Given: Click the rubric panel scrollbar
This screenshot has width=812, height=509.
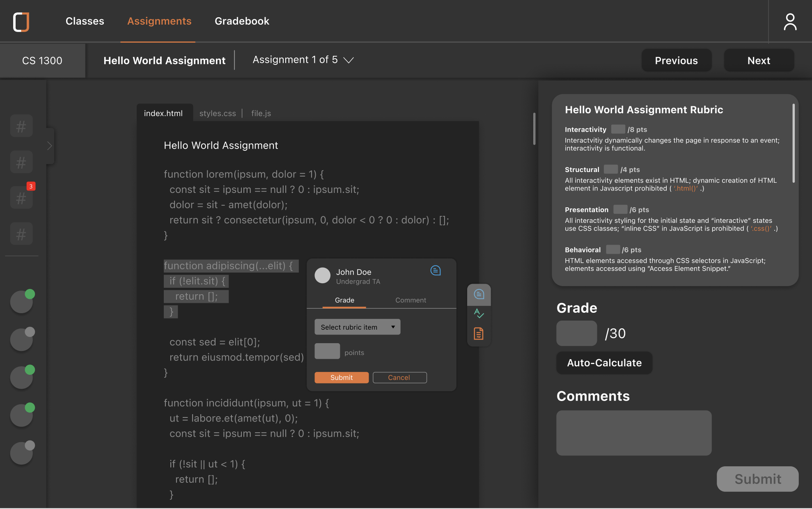Looking at the screenshot, I should pos(793,144).
